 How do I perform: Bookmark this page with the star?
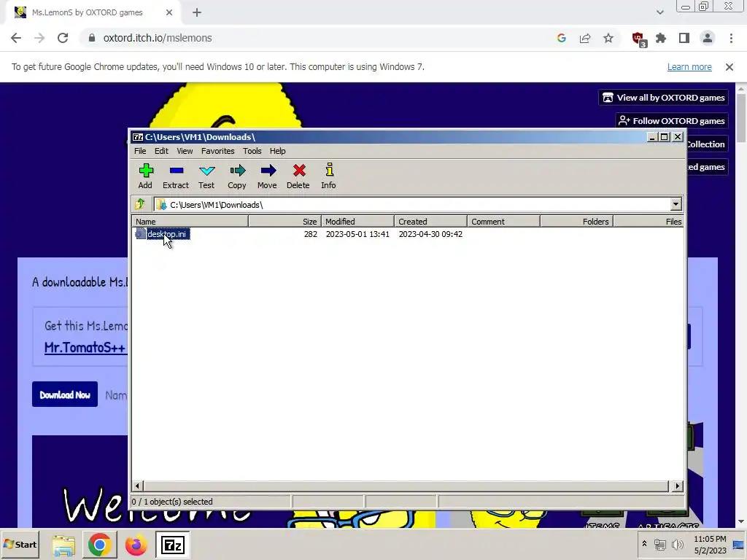click(608, 38)
